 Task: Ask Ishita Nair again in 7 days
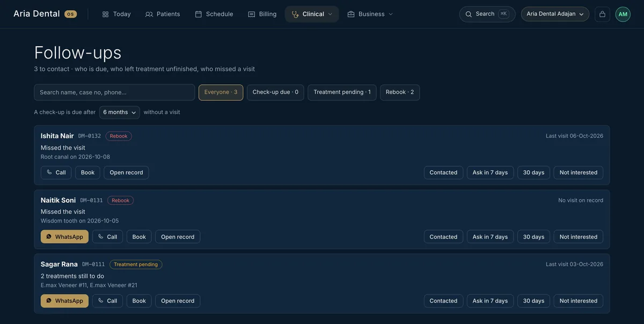click(x=490, y=173)
